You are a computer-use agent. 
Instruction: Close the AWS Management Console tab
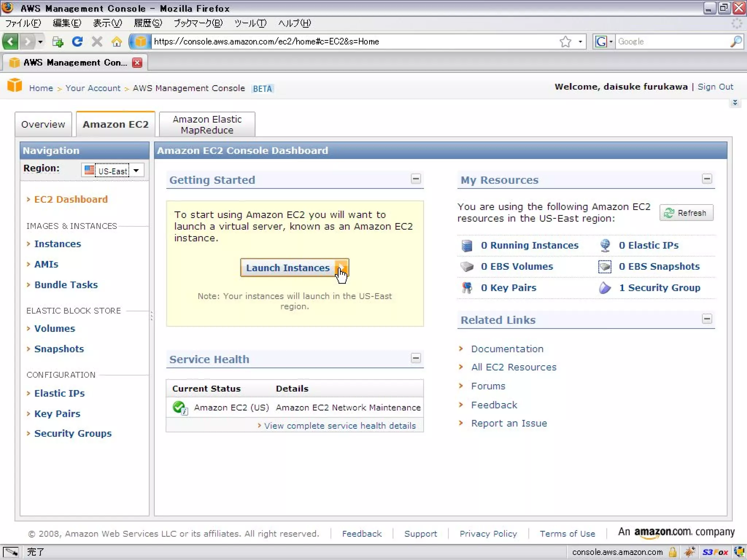click(x=137, y=63)
